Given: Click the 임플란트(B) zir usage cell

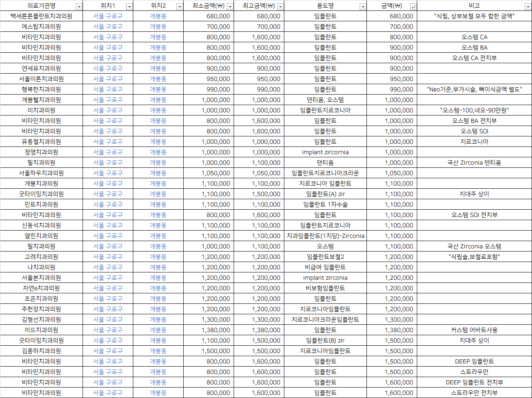Looking at the screenshot, I should click(325, 340).
